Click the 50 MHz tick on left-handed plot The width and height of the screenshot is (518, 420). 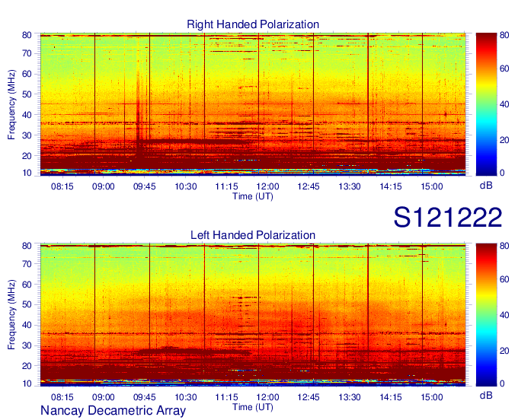27,304
